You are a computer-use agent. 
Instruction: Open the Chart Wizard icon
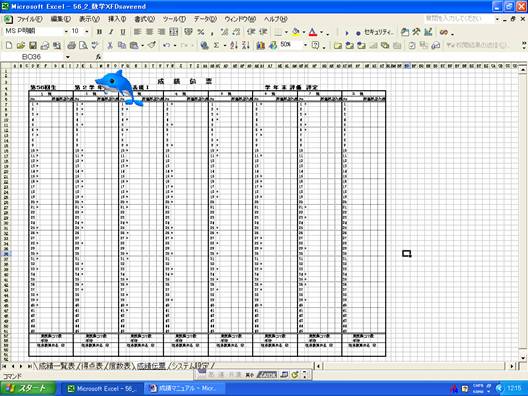260,45
